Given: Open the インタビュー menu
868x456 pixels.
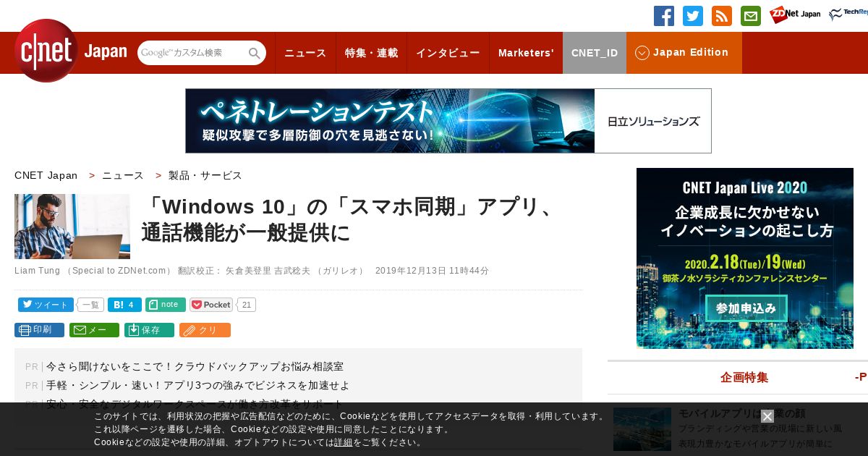Looking at the screenshot, I should (x=448, y=53).
